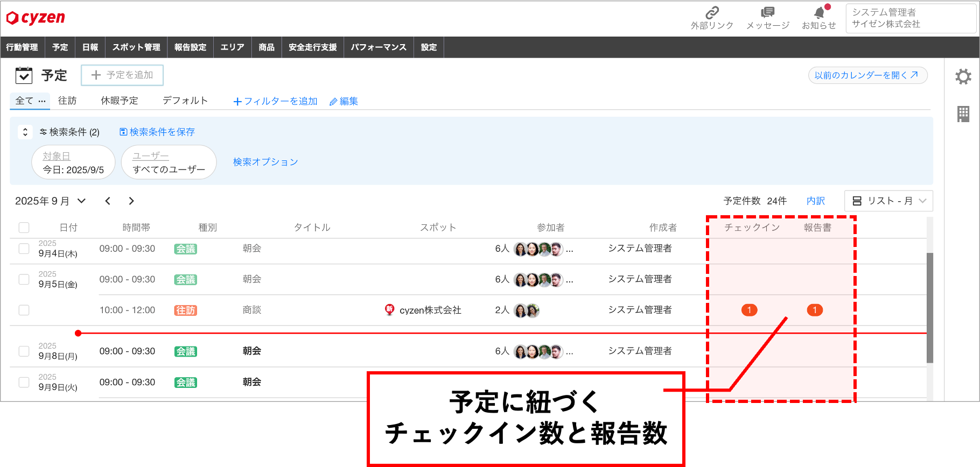Click 以前のカレンダーを開く button
The width and height of the screenshot is (980, 467).
[867, 75]
